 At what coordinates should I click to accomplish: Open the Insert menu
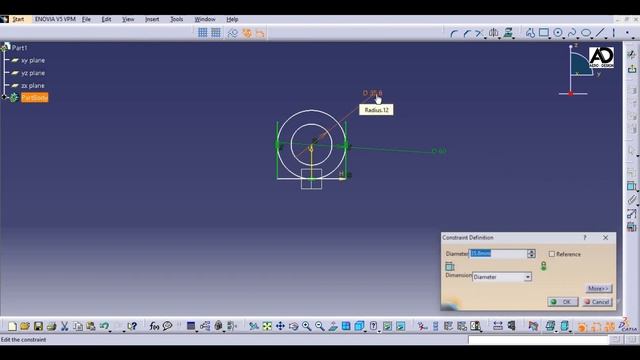pyautogui.click(x=152, y=19)
